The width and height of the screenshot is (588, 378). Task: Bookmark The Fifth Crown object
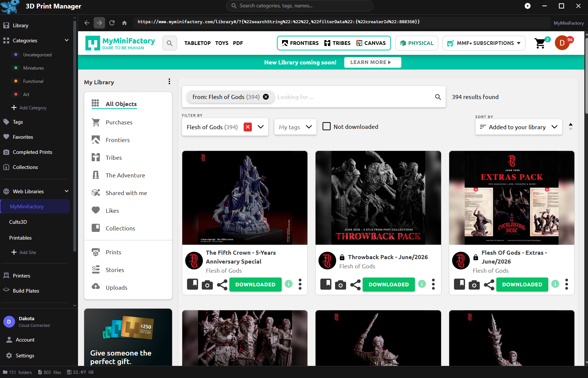pos(193,284)
